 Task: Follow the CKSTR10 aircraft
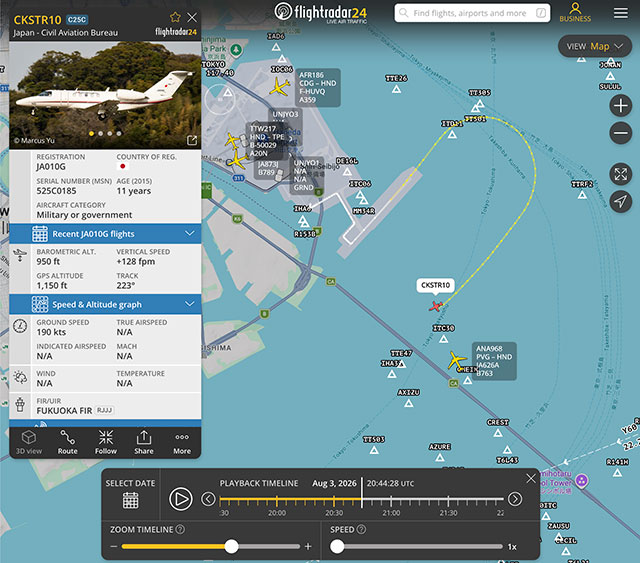click(x=106, y=442)
